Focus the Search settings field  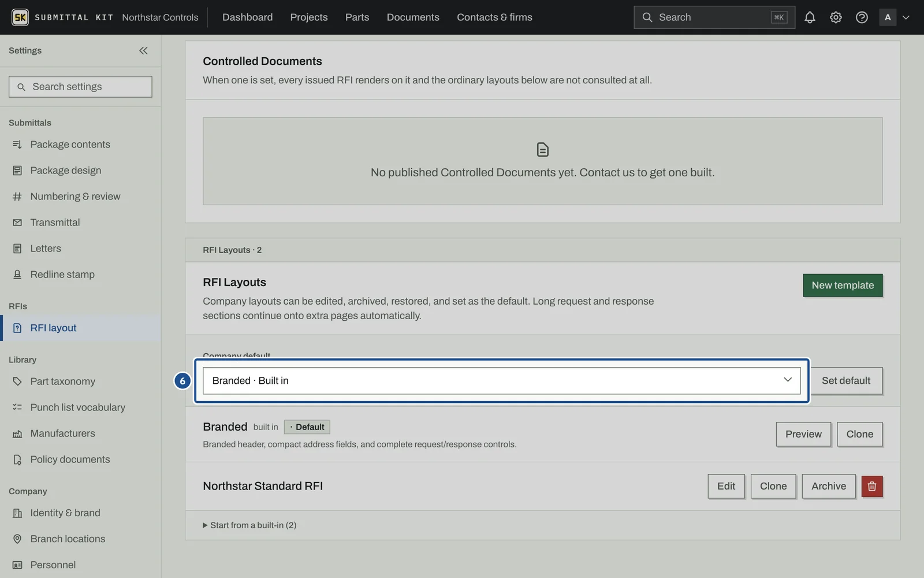click(x=80, y=87)
